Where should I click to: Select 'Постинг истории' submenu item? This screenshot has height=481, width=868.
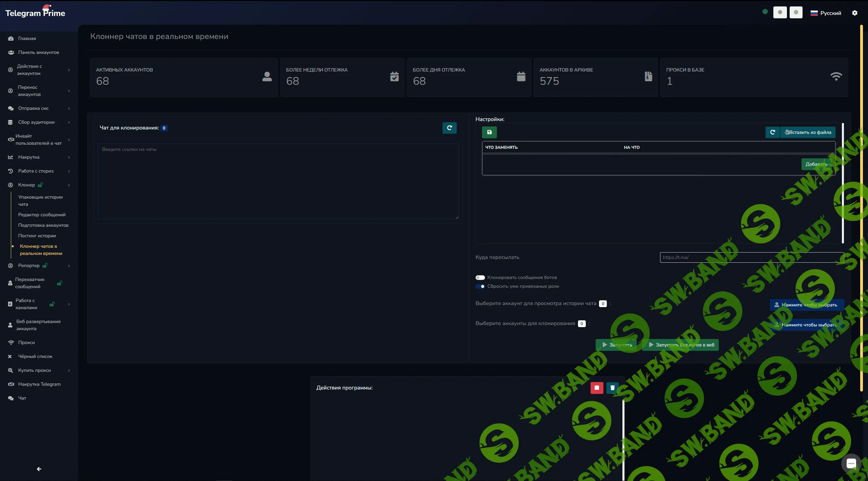point(37,236)
